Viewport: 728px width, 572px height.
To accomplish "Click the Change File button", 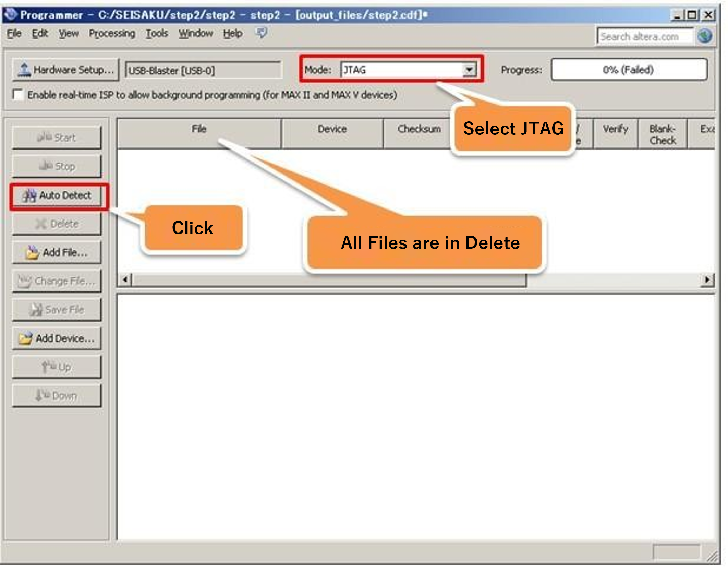I will tap(57, 281).
